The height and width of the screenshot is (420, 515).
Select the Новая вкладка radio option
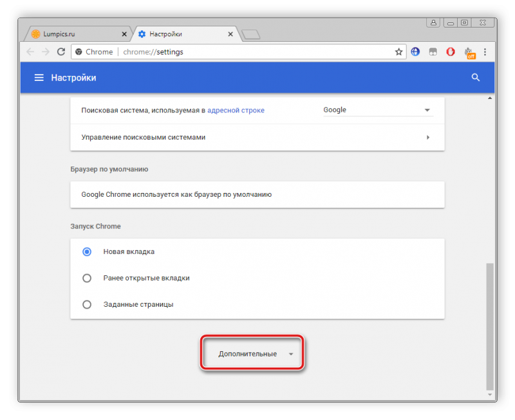tap(87, 251)
